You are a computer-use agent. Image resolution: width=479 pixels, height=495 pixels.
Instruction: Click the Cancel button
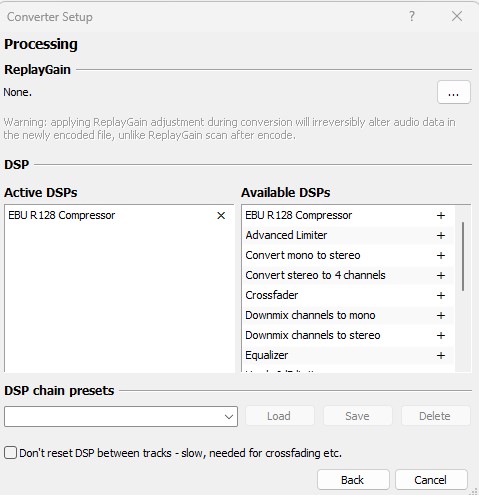click(x=431, y=480)
